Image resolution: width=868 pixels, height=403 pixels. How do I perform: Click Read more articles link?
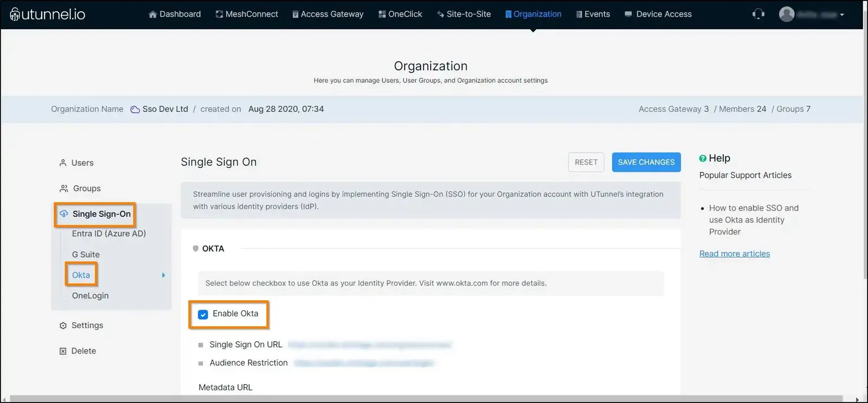click(x=735, y=254)
